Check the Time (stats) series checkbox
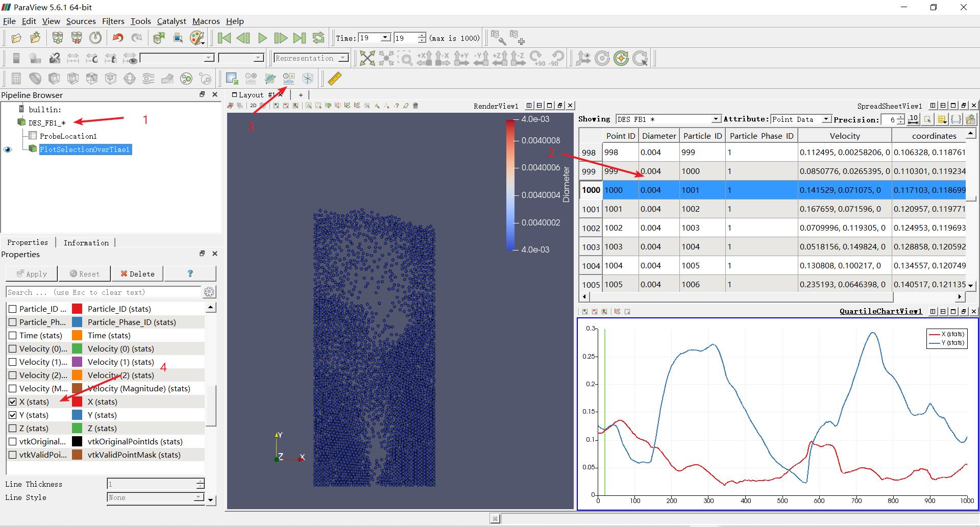Viewport: 980px width, 527px height. [13, 336]
